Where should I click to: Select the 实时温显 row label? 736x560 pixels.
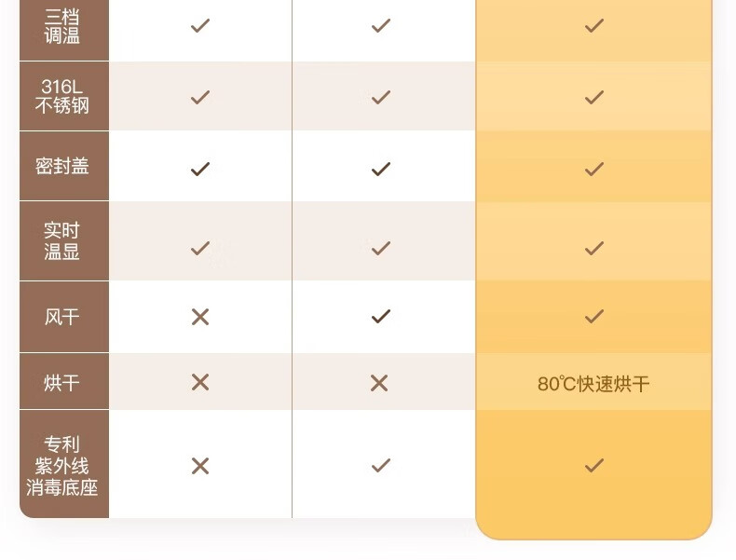[62, 240]
